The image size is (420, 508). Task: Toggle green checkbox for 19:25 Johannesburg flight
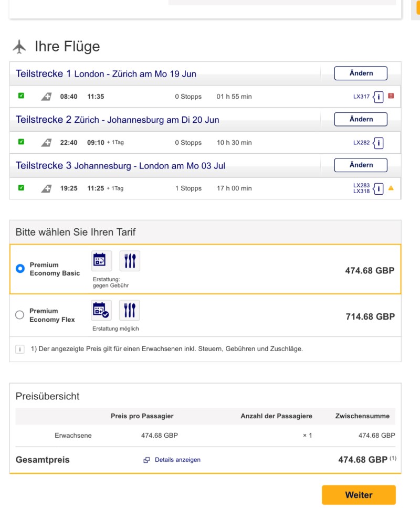tap(21, 187)
